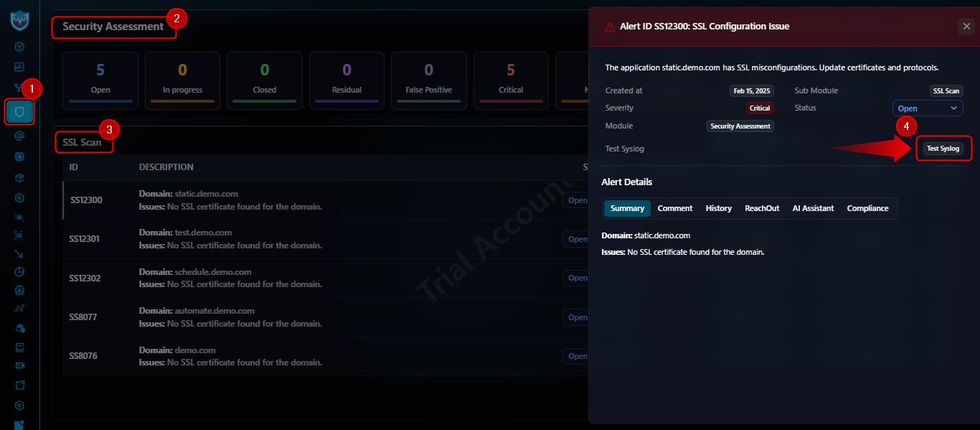Select the shield Security Assessment sidebar icon
The image size is (980, 430).
click(20, 112)
